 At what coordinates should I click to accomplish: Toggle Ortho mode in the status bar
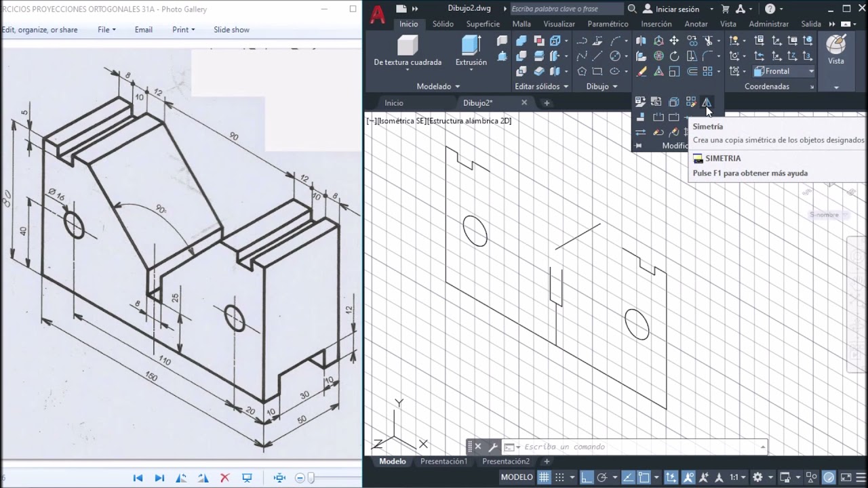point(587,477)
